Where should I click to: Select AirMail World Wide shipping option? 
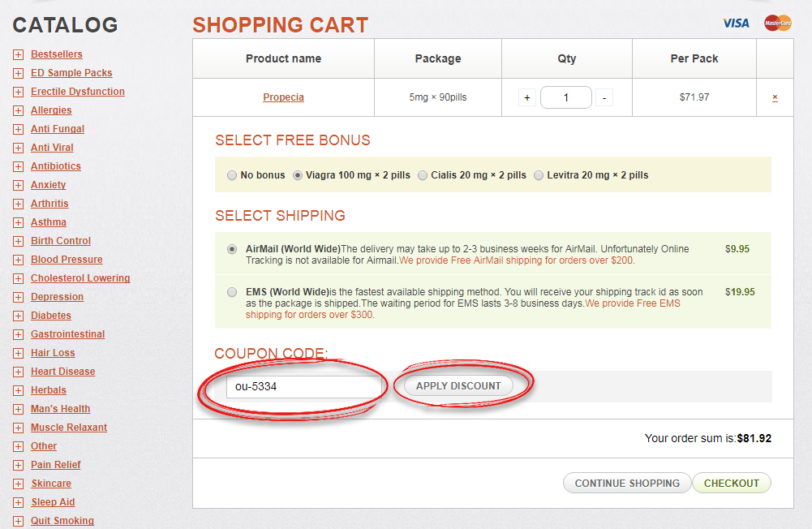point(232,249)
